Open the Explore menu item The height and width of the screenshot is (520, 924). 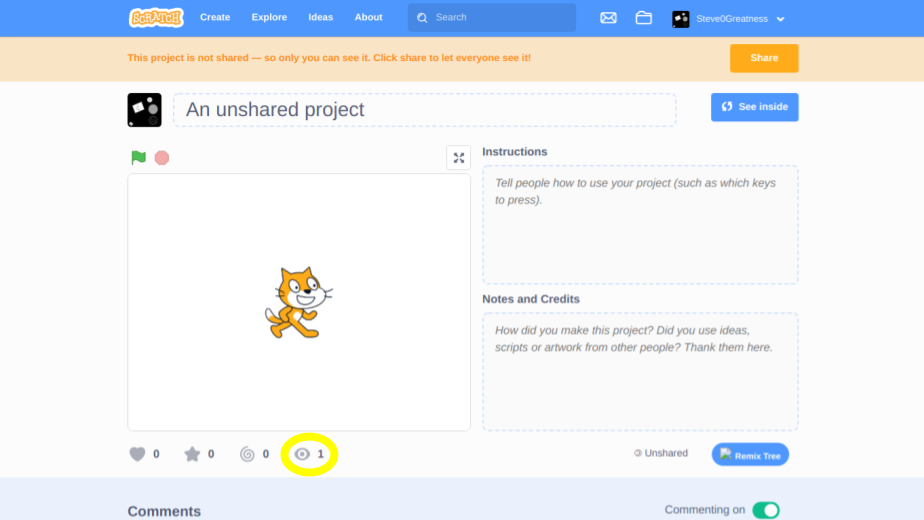pos(269,18)
